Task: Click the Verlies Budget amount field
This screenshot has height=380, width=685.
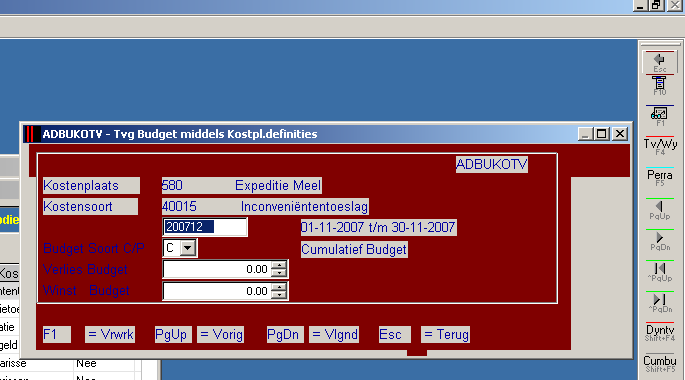Action: click(x=217, y=269)
